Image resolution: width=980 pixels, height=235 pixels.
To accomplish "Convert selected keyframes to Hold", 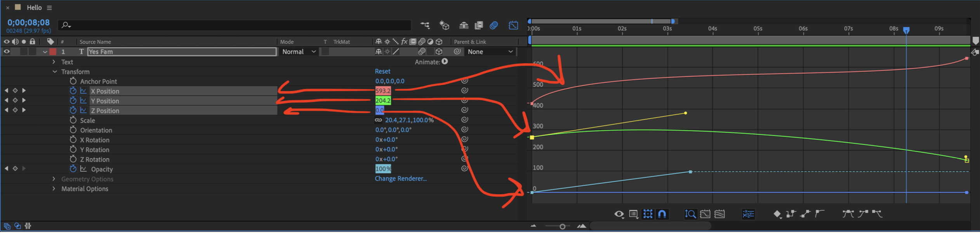I will coord(791,214).
